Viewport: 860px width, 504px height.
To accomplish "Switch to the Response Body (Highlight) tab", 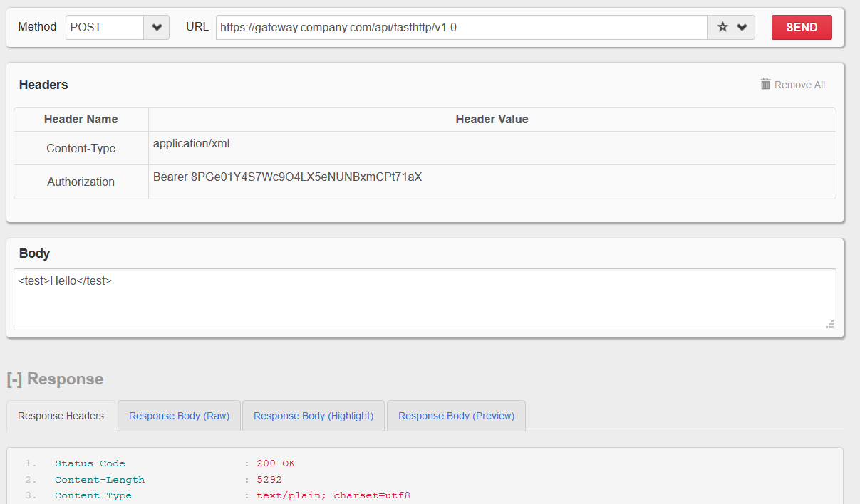I will click(x=314, y=416).
